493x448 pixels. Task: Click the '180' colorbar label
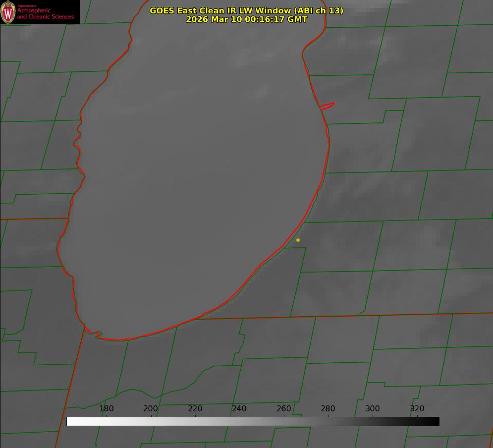click(106, 408)
